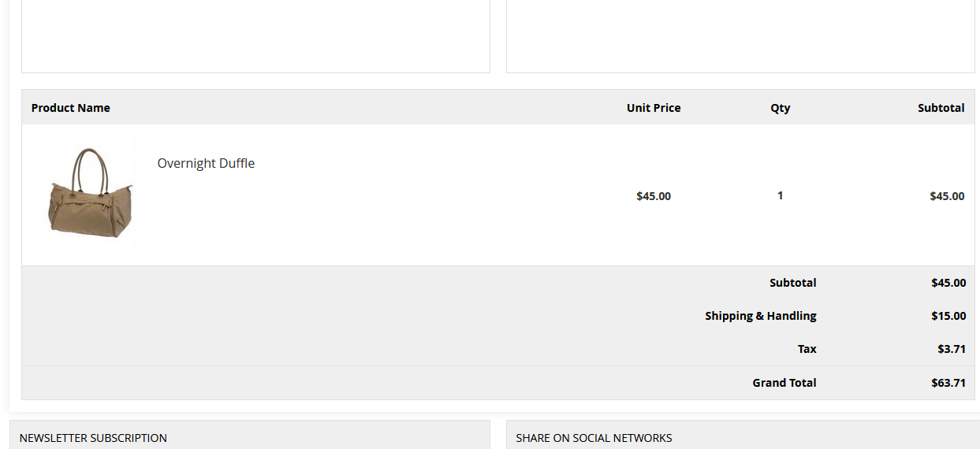Click the Tax label
The width and height of the screenshot is (980, 449).
807,349
